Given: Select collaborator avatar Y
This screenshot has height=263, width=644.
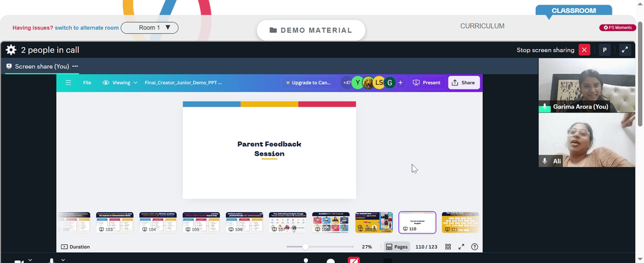Looking at the screenshot, I should click(x=357, y=82).
